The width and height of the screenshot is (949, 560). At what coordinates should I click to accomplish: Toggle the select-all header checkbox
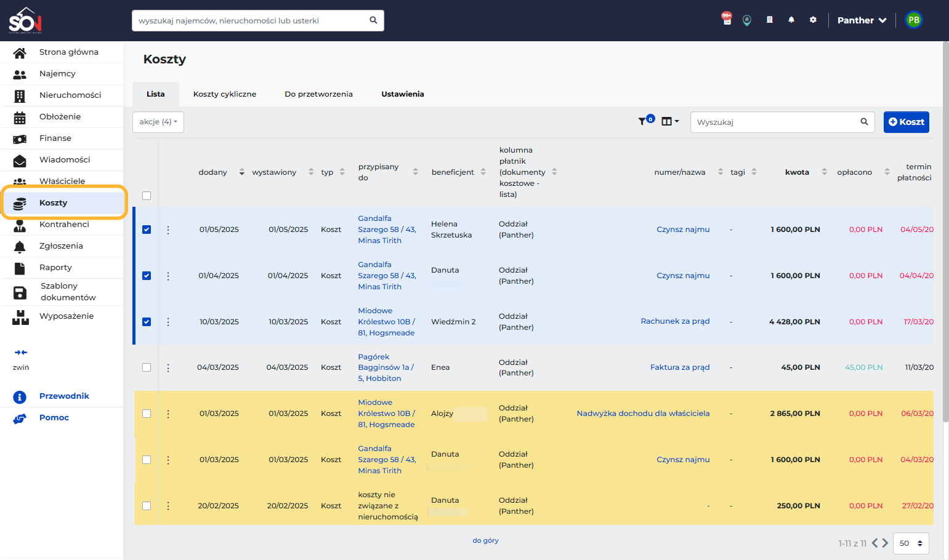(147, 196)
